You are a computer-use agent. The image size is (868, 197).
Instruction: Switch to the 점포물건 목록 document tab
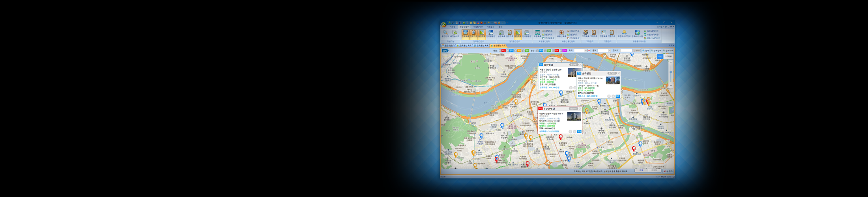[x=481, y=46]
